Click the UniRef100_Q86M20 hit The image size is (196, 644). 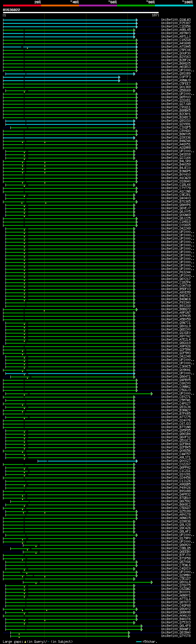(176, 545)
